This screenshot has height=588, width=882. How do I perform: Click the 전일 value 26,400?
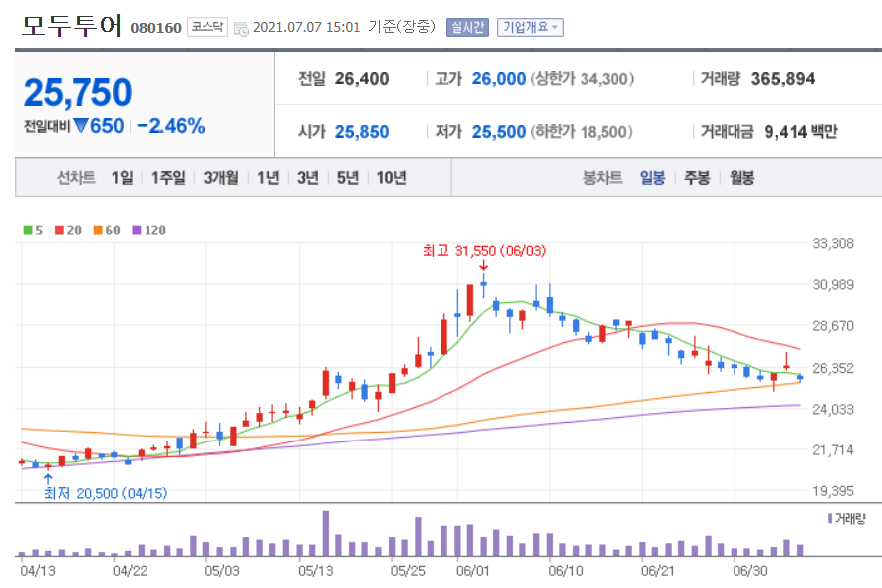tap(362, 78)
